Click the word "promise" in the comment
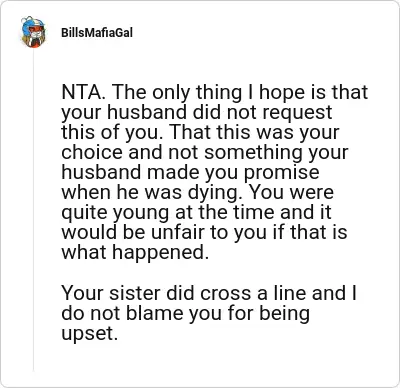400x388 pixels. click(x=281, y=172)
